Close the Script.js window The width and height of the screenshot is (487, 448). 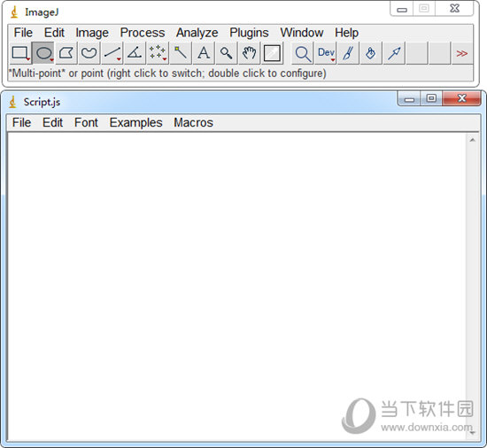pyautogui.click(x=462, y=99)
